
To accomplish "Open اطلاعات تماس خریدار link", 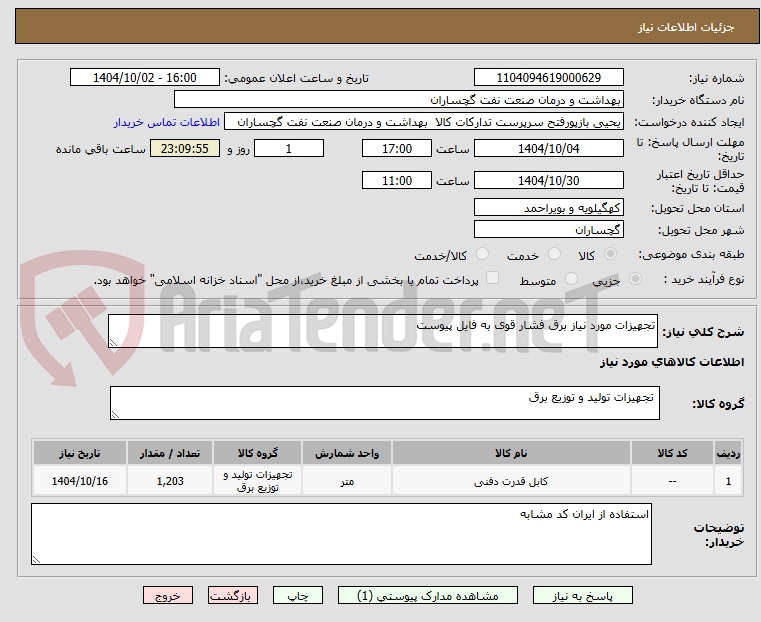I will [167, 122].
